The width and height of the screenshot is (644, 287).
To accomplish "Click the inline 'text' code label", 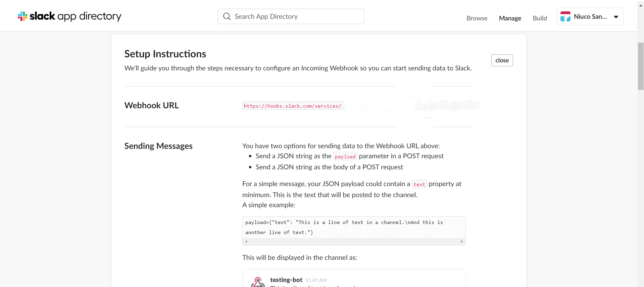I will (419, 184).
